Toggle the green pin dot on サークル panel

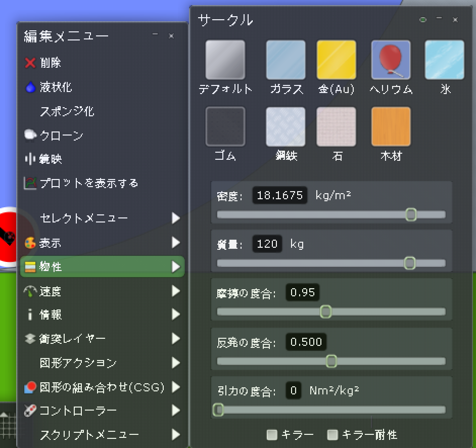click(x=422, y=20)
